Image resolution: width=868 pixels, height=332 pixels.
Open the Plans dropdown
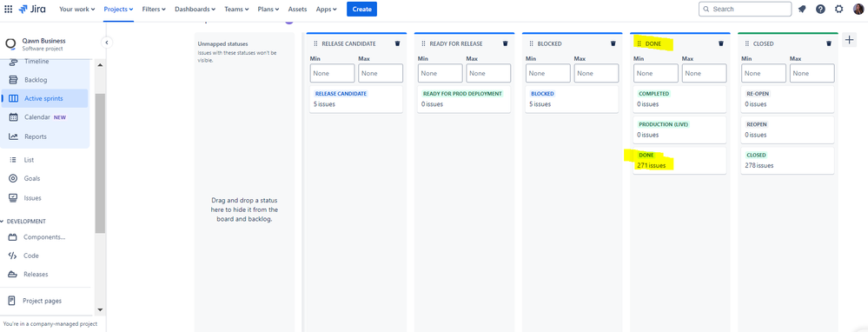pyautogui.click(x=268, y=9)
